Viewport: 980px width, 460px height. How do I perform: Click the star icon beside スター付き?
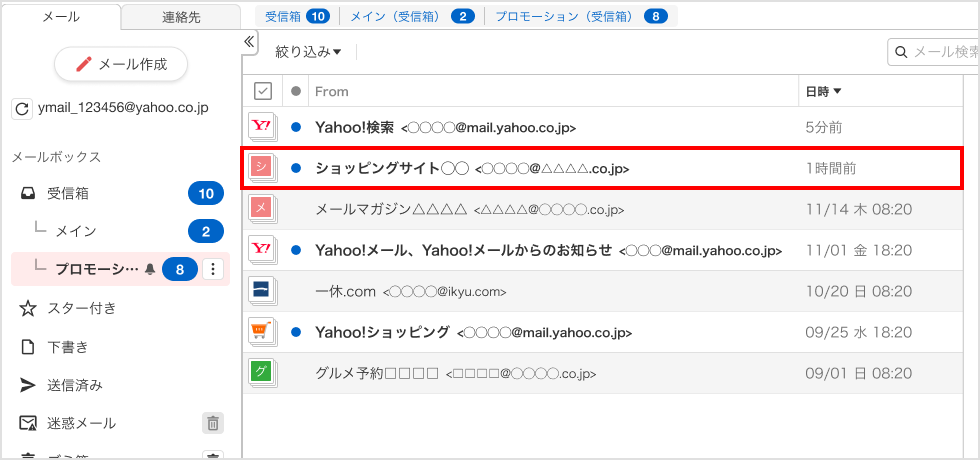point(28,309)
